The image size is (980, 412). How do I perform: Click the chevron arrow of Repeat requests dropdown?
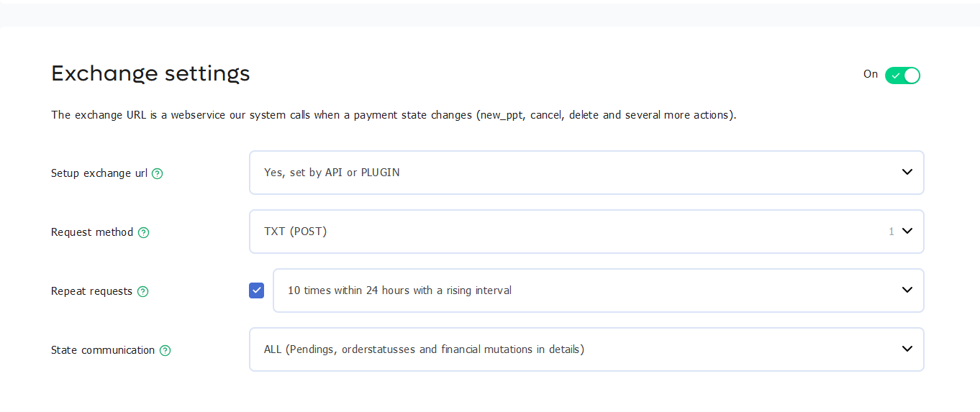907,290
